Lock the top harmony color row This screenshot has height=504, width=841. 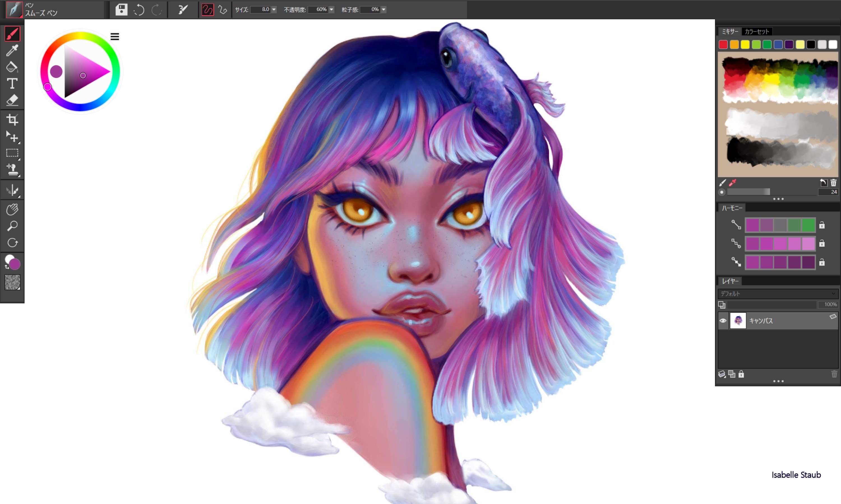click(x=822, y=225)
